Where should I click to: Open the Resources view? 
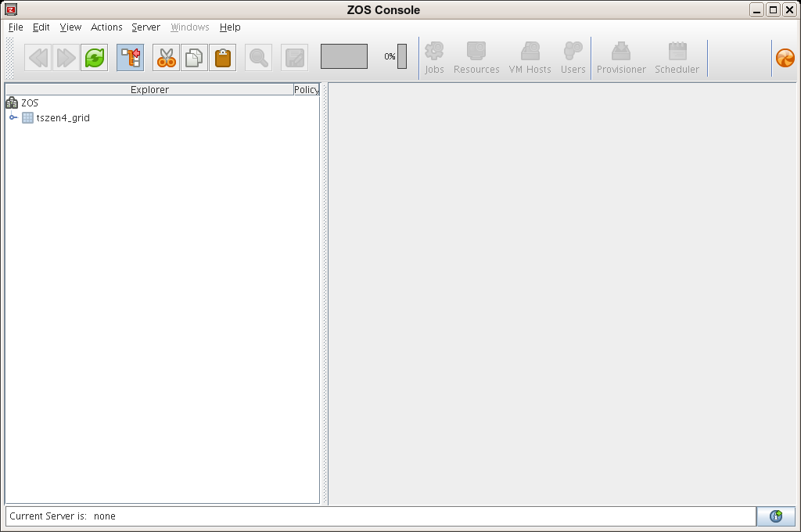476,59
